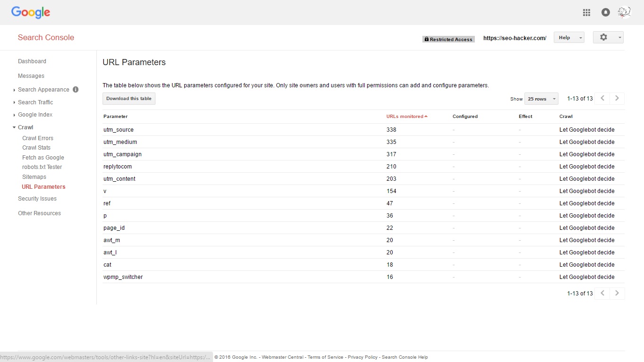Go to next page at top pagination arrow
Viewport: 644px width, 362px height.
(617, 99)
